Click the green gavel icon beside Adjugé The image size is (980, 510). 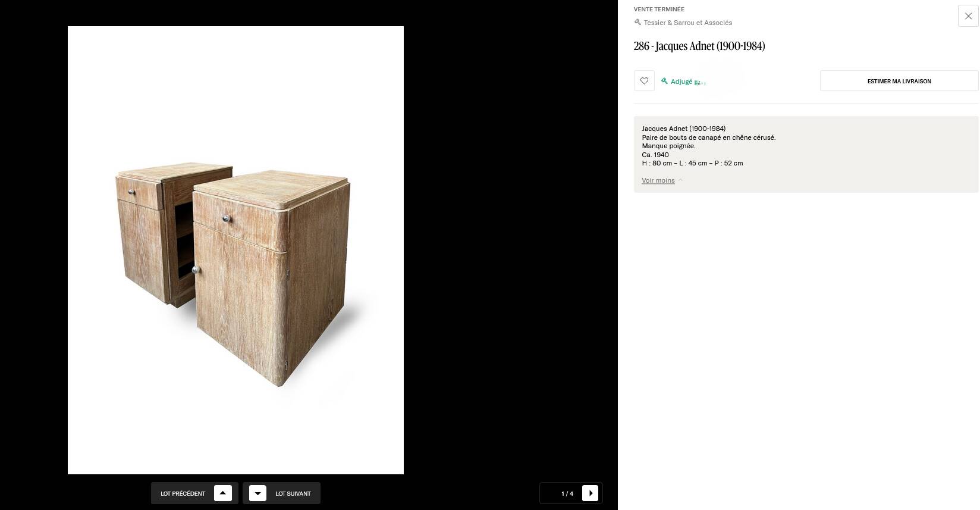[x=665, y=81]
